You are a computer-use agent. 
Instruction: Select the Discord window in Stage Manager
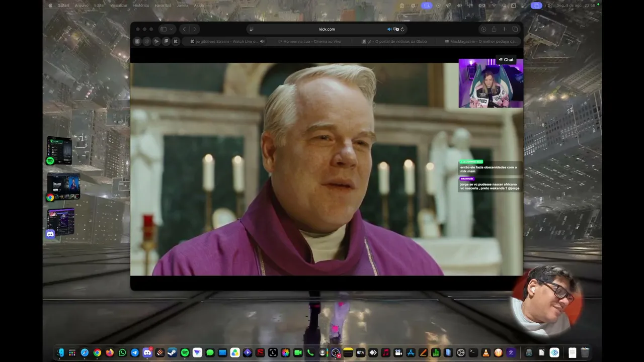(60, 223)
